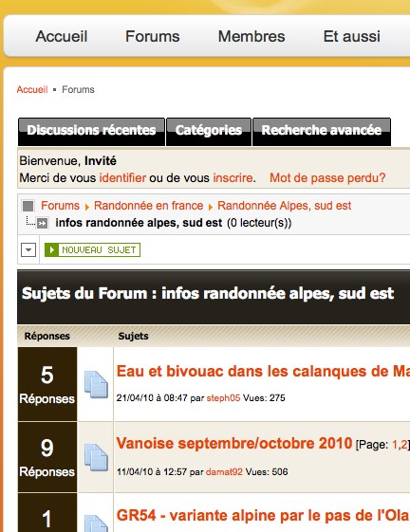The image size is (410, 532).
Task: Click the gray forum root square icon
Action: (x=28, y=206)
